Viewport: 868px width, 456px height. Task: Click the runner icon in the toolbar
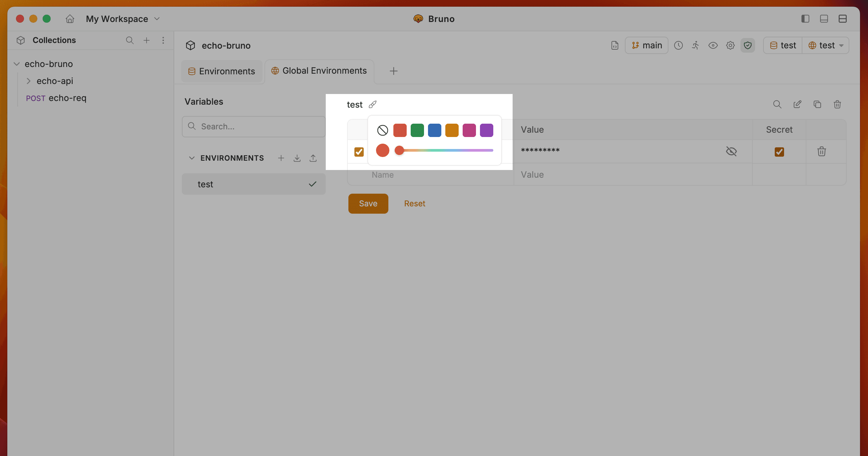coord(695,45)
